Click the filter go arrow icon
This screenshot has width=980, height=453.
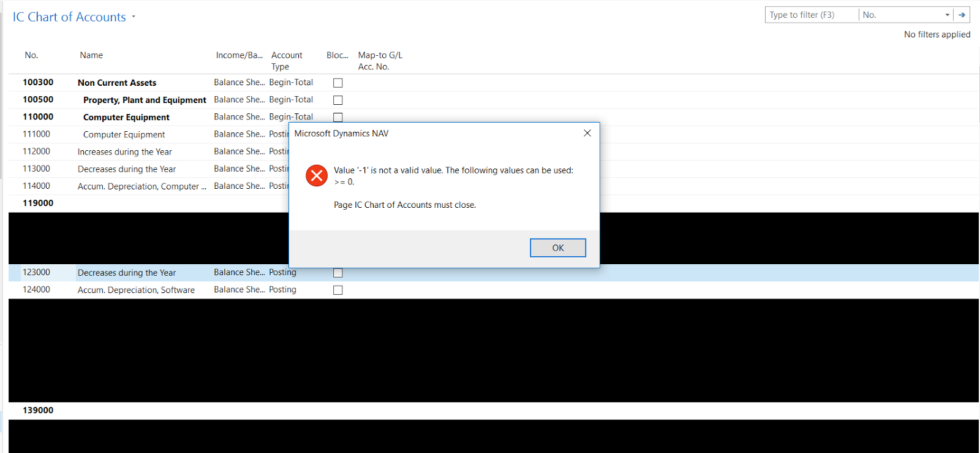[962, 15]
